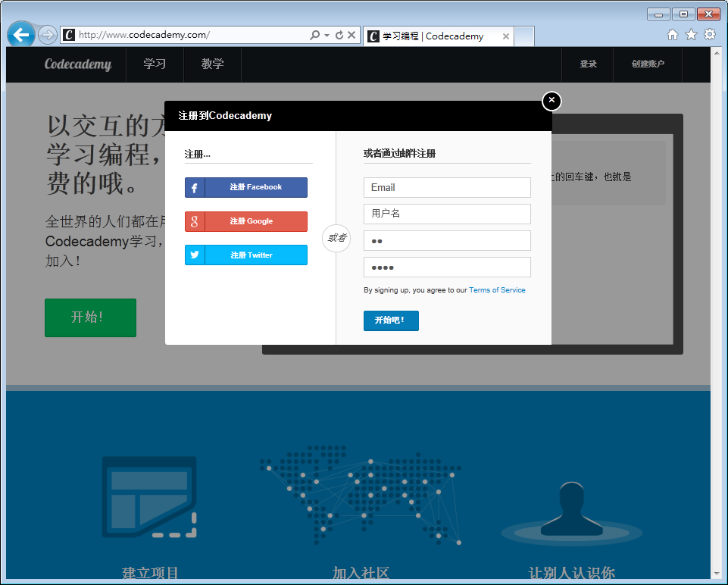The width and height of the screenshot is (728, 585).
Task: Click the 登录 login link
Action: [588, 64]
